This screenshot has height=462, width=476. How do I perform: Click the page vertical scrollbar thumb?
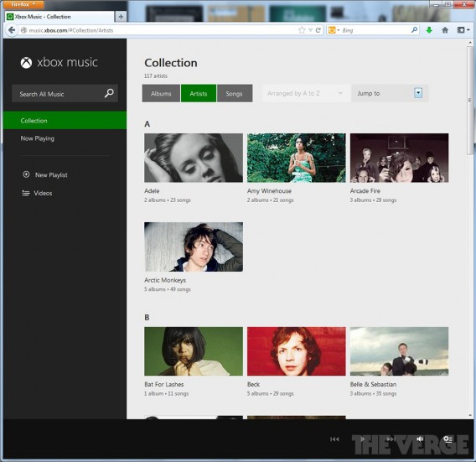point(469,101)
